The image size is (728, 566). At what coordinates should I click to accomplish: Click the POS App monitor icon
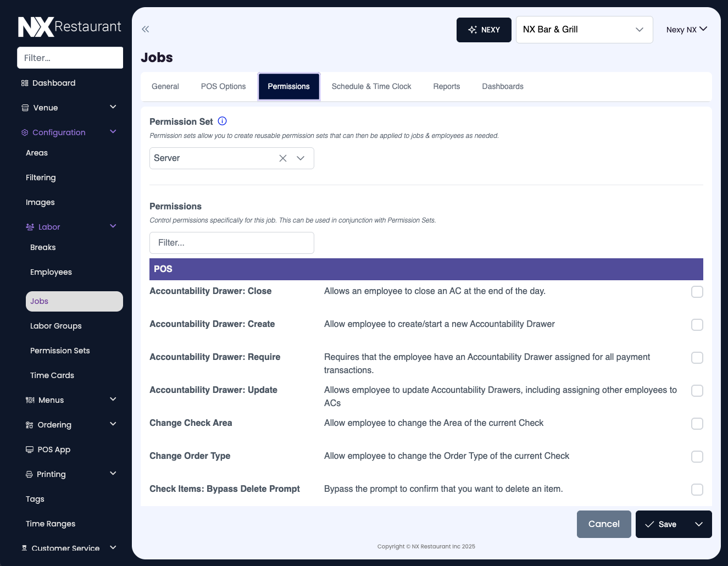point(30,450)
